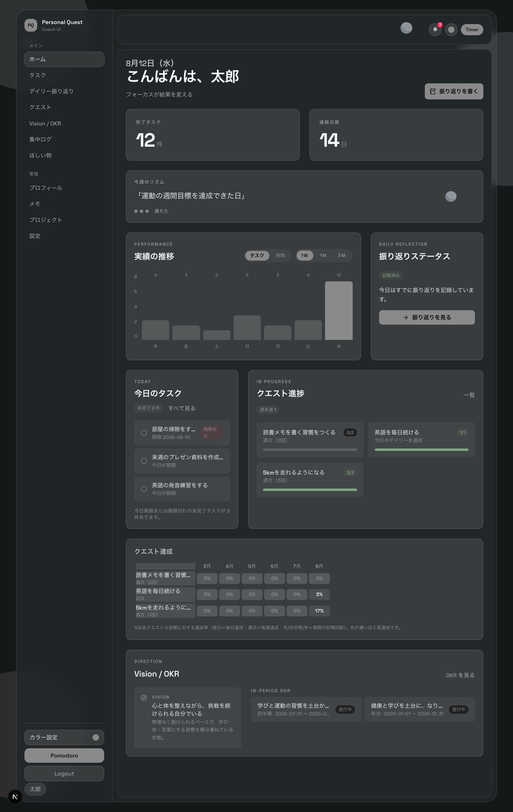The image size is (513, 812).
Task: Click すべて見る link in today's tasks
Action: (182, 408)
